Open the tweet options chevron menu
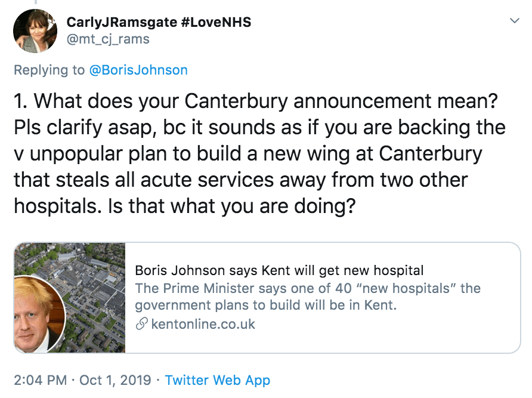This screenshot has width=532, height=398. coord(514,21)
